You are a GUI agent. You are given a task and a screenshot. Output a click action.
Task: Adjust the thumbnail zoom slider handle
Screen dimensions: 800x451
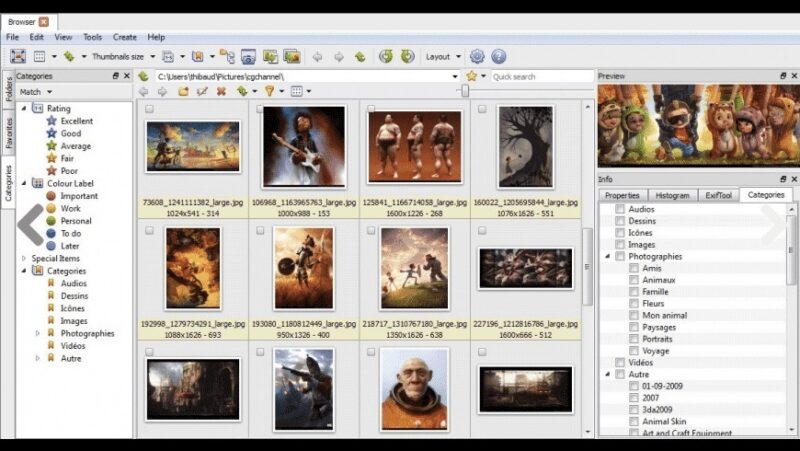(x=465, y=91)
